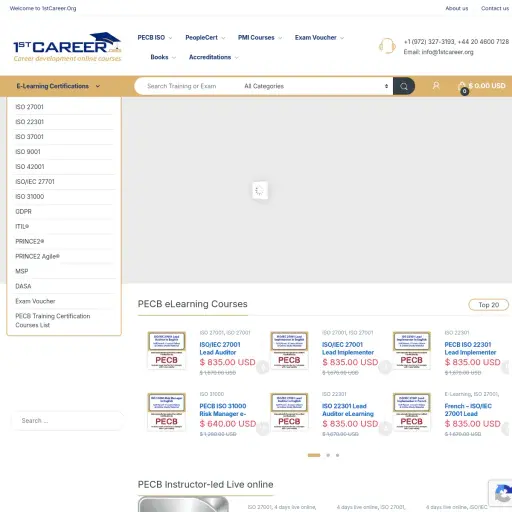
Task: Open the Accreditations menu
Action: 213,57
